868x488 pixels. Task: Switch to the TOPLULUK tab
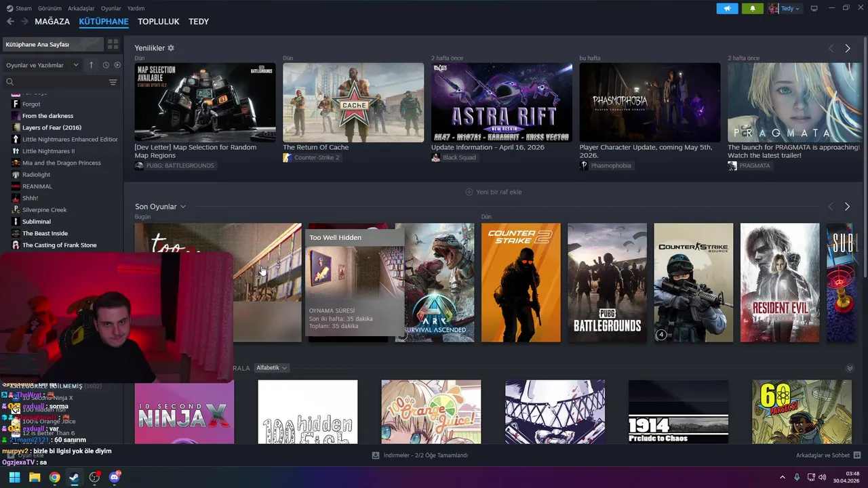coord(159,22)
